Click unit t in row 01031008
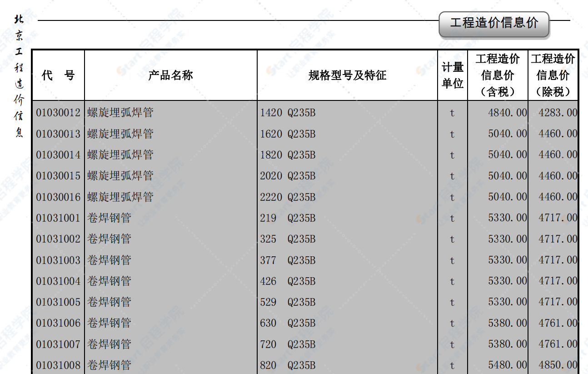The height and width of the screenshot is (374, 588). 452,366
